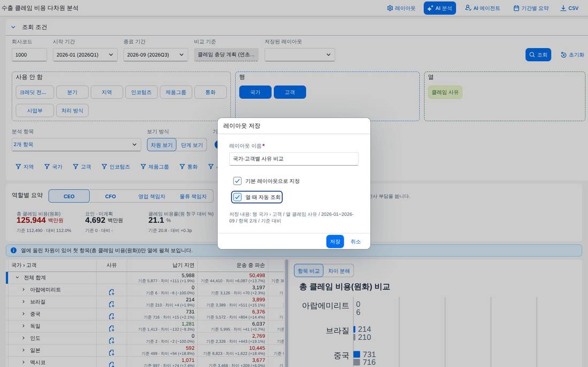This screenshot has width=588, height=367.
Task: Click the 분기 dimension chip
Action: tap(72, 92)
